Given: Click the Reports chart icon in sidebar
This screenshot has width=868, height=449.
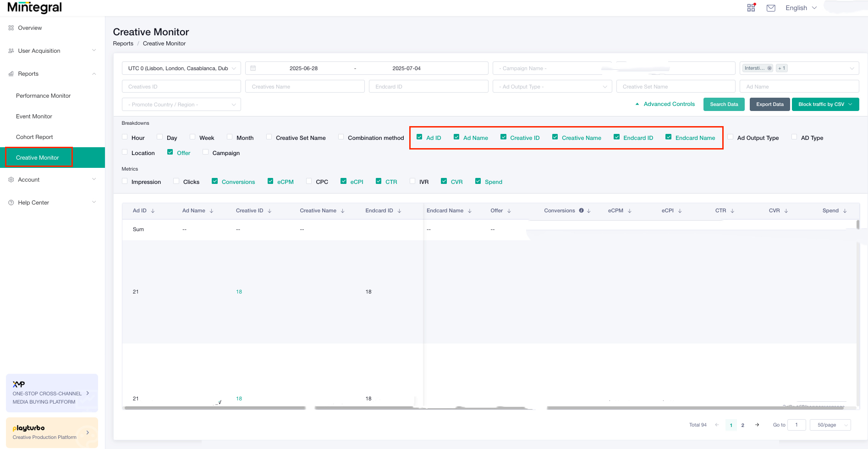Looking at the screenshot, I should (11, 73).
